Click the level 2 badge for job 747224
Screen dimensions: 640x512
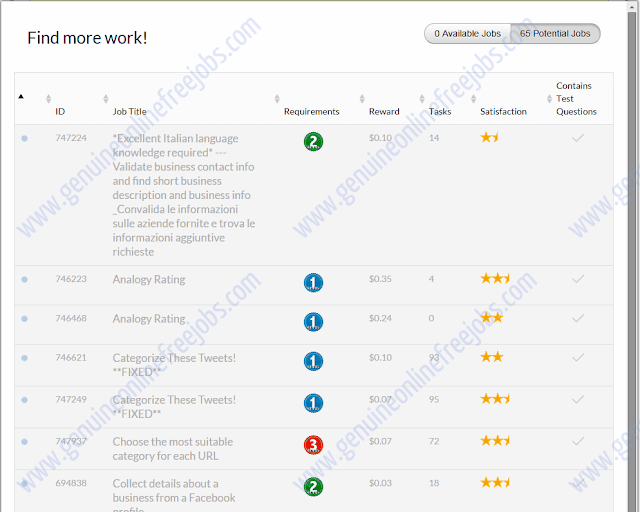[313, 142]
